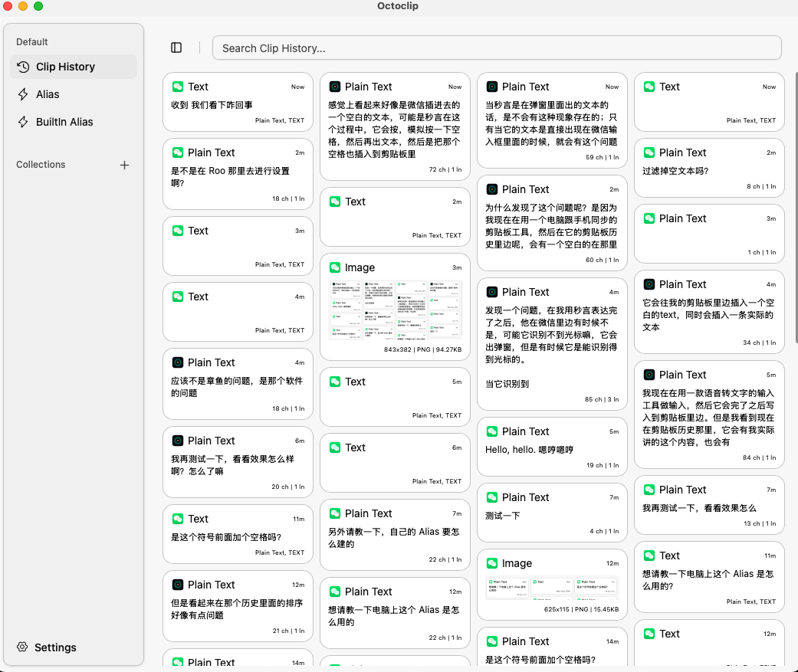Click the BuiltIn Alias lightning icon

tap(23, 122)
